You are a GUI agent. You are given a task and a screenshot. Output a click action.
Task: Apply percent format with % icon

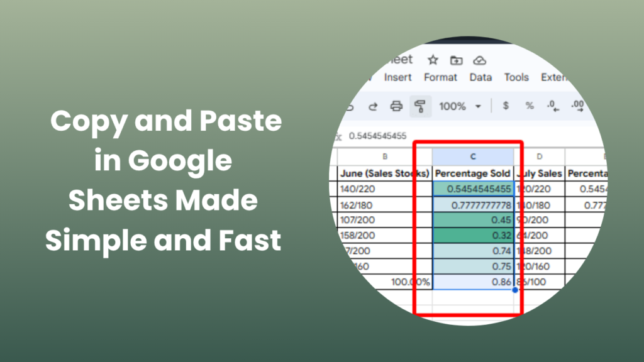pyautogui.click(x=530, y=106)
